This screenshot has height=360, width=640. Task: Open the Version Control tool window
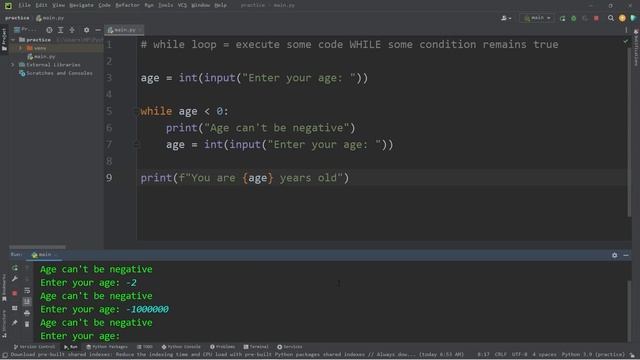[34, 347]
